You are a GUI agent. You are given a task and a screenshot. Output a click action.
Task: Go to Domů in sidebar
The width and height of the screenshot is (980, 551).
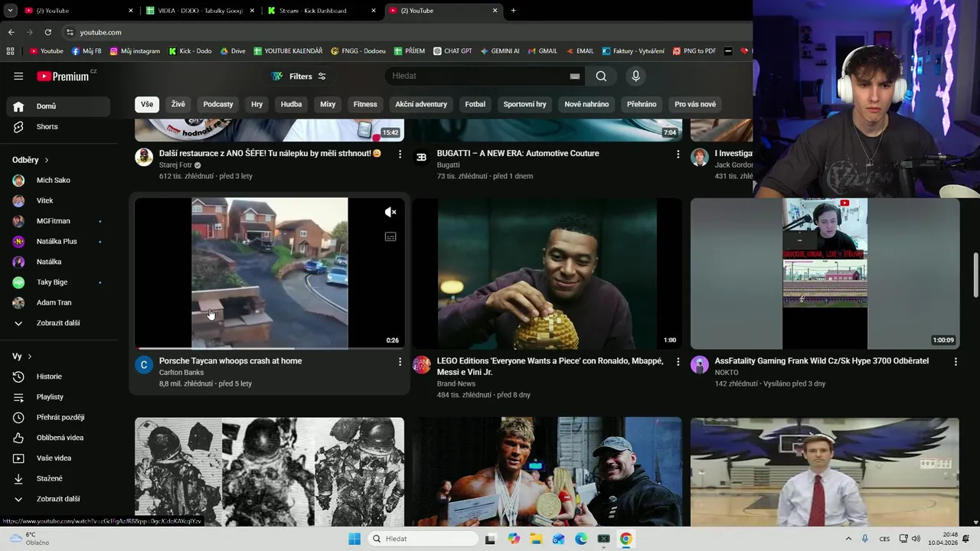58,106
